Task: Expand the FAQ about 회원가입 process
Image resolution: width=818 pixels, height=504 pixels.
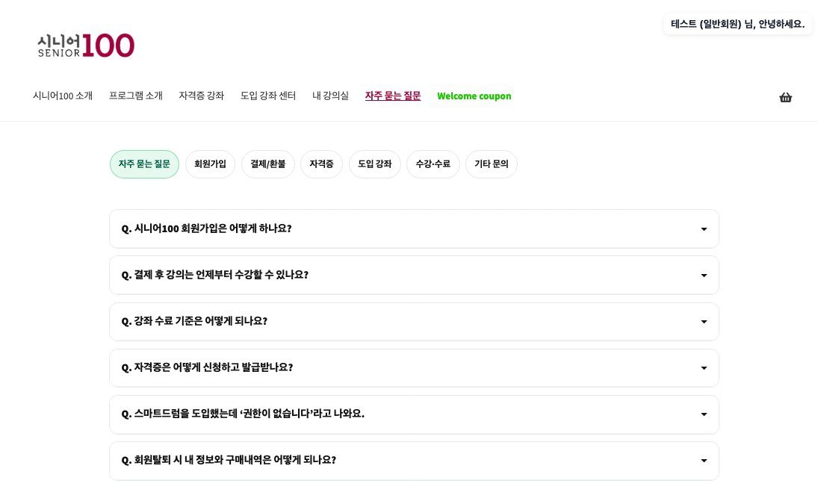Action: [414, 228]
